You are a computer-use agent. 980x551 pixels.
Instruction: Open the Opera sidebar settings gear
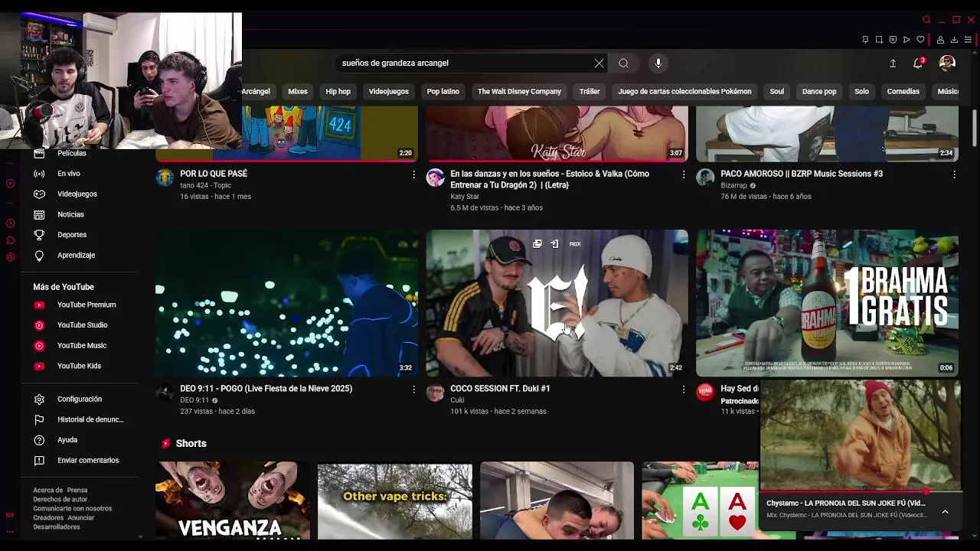(x=10, y=257)
